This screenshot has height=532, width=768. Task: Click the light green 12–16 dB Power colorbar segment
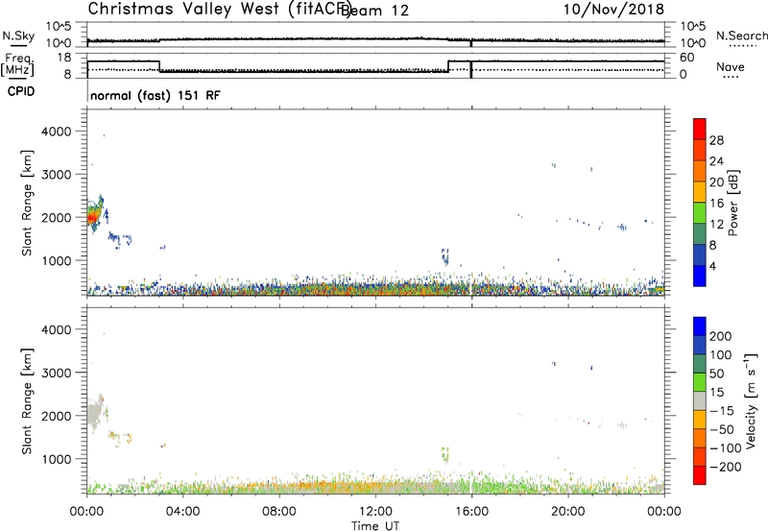[x=700, y=212]
